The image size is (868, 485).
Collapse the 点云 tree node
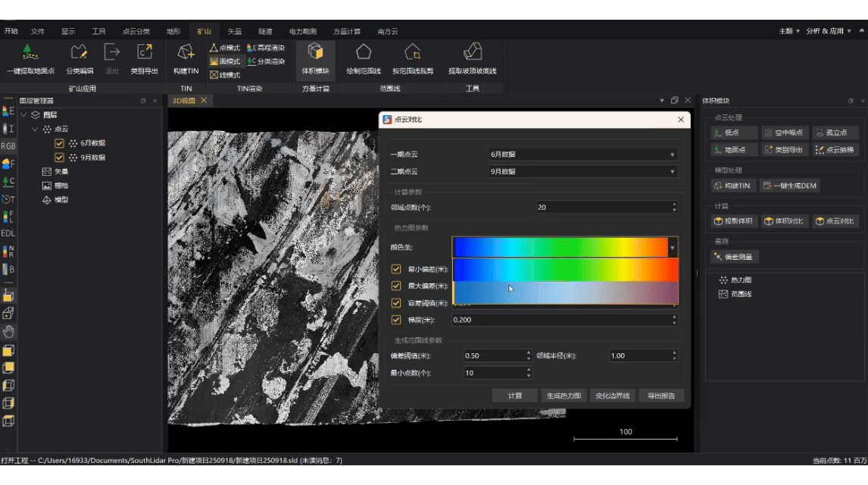click(x=36, y=130)
